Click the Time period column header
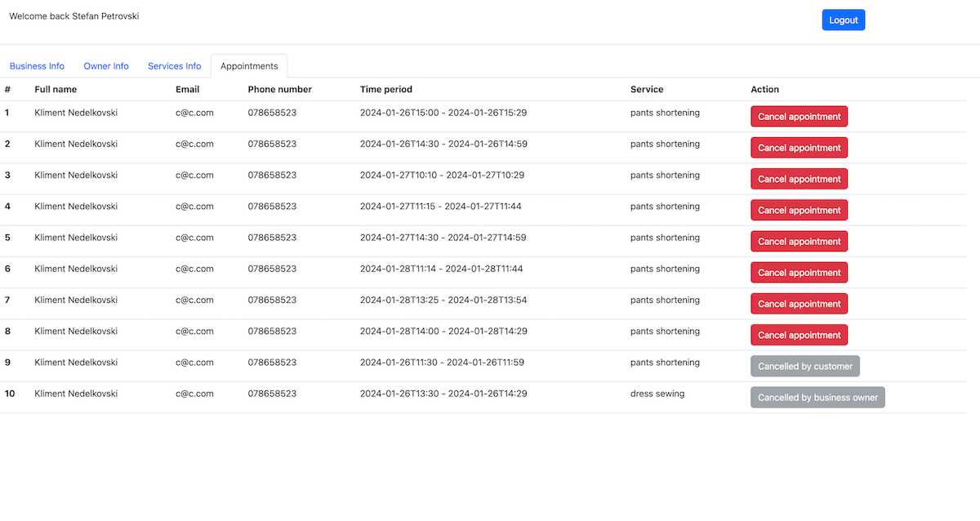 click(x=386, y=90)
